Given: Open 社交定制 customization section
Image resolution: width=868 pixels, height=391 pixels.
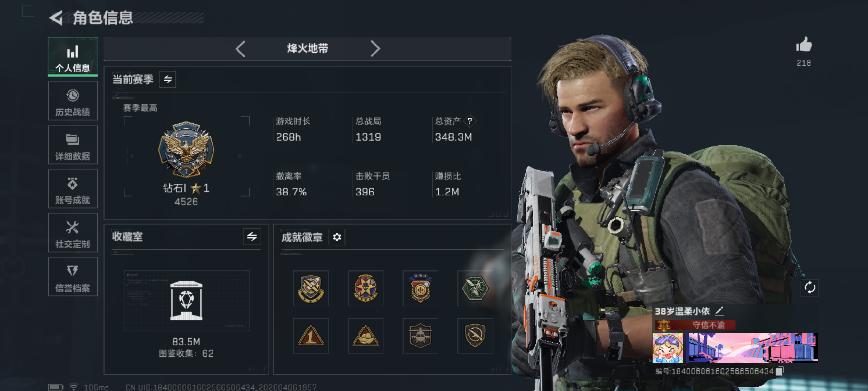Looking at the screenshot, I should (73, 233).
